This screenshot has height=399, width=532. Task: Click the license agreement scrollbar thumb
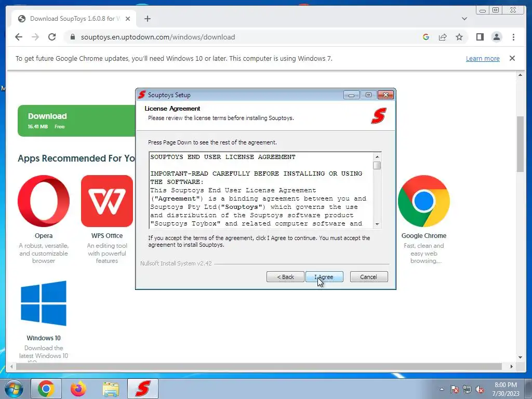pos(377,166)
